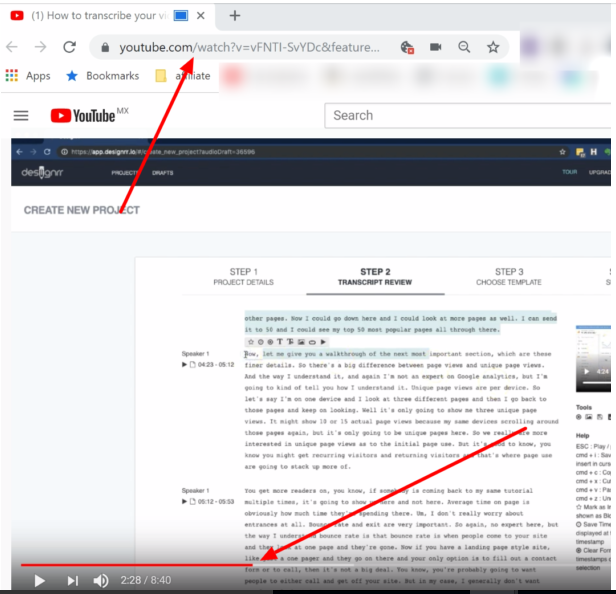This screenshot has height=594, width=616.
Task: Skip to the next video
Action: click(72, 580)
